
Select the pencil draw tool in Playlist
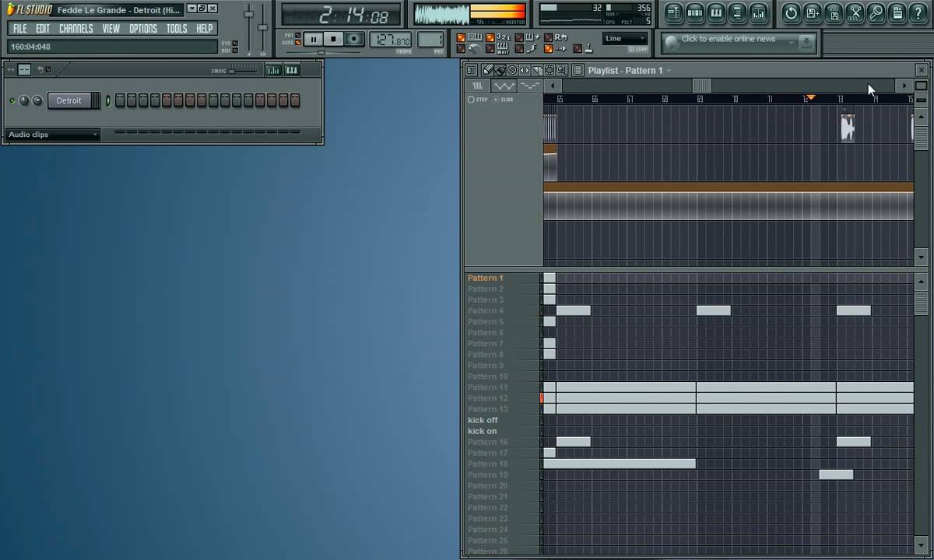487,70
